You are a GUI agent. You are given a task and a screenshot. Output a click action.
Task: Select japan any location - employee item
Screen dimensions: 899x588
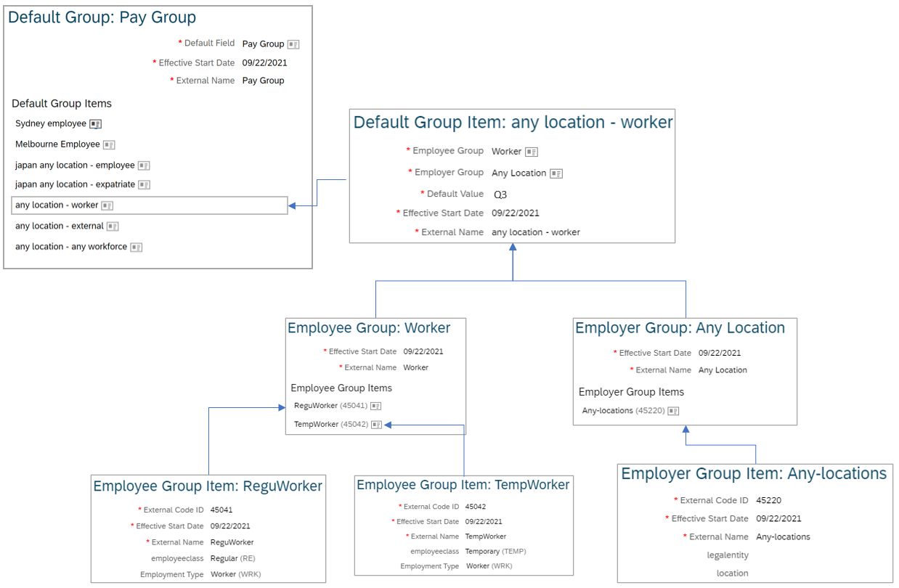75,166
